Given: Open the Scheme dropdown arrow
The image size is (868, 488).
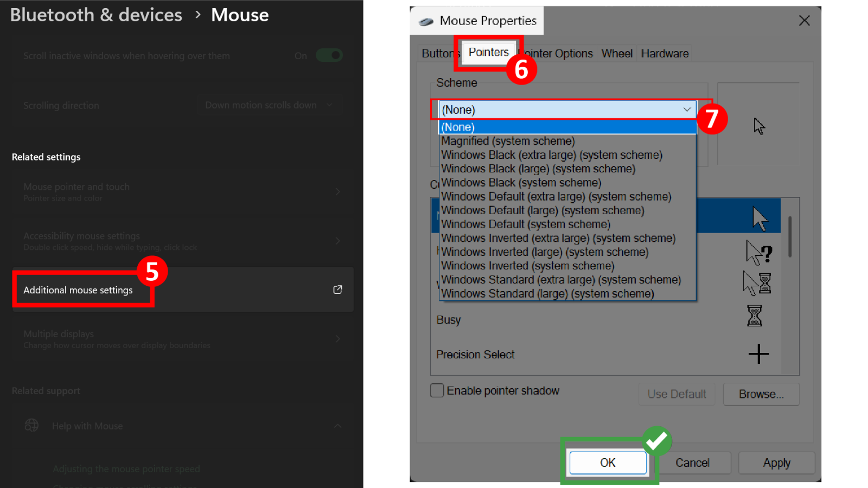Looking at the screenshot, I should (687, 110).
